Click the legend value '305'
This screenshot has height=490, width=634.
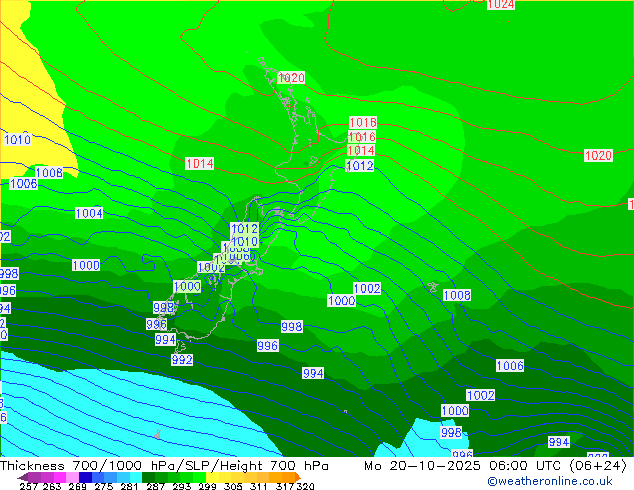(233, 486)
